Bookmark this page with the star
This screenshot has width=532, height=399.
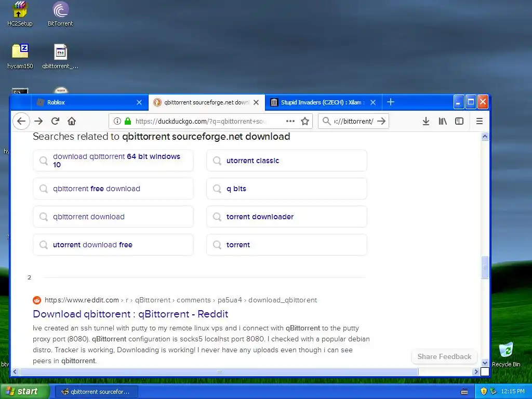point(305,121)
